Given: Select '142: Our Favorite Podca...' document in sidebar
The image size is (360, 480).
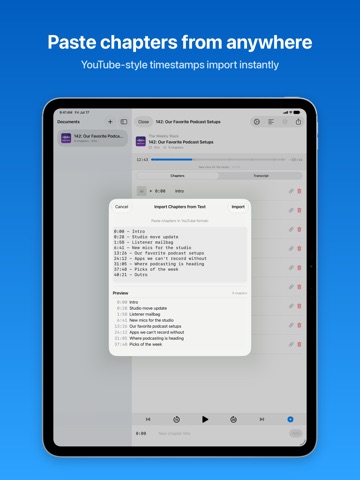Looking at the screenshot, I should click(x=92, y=138).
